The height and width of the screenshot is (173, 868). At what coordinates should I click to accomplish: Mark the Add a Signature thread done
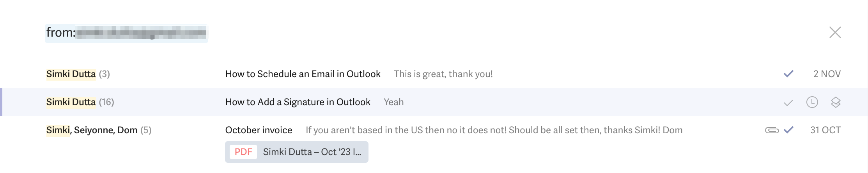pos(788,102)
